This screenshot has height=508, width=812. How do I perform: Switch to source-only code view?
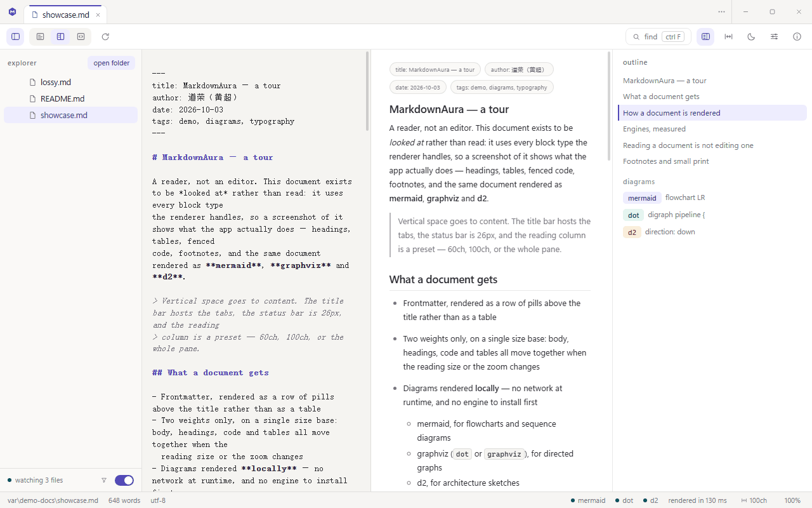click(x=81, y=37)
